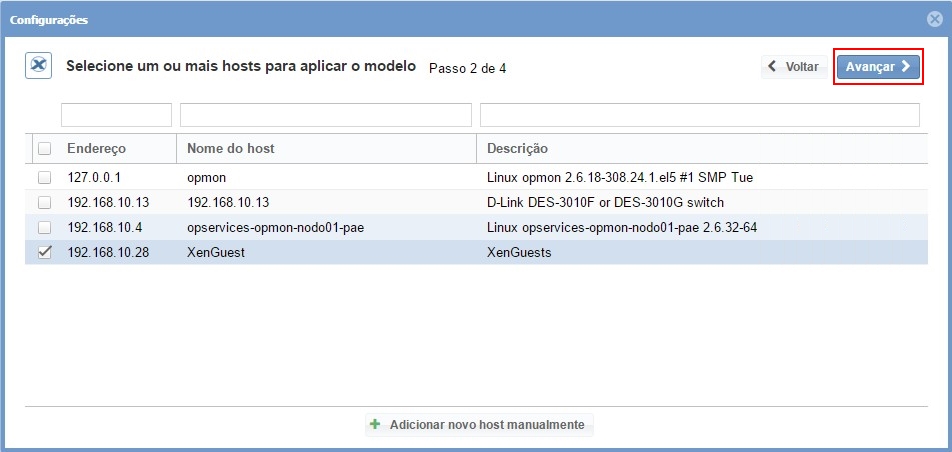Viewport: 952px width, 452px height.
Task: Check the box for host 127.0.0.1
Action: pos(44,177)
